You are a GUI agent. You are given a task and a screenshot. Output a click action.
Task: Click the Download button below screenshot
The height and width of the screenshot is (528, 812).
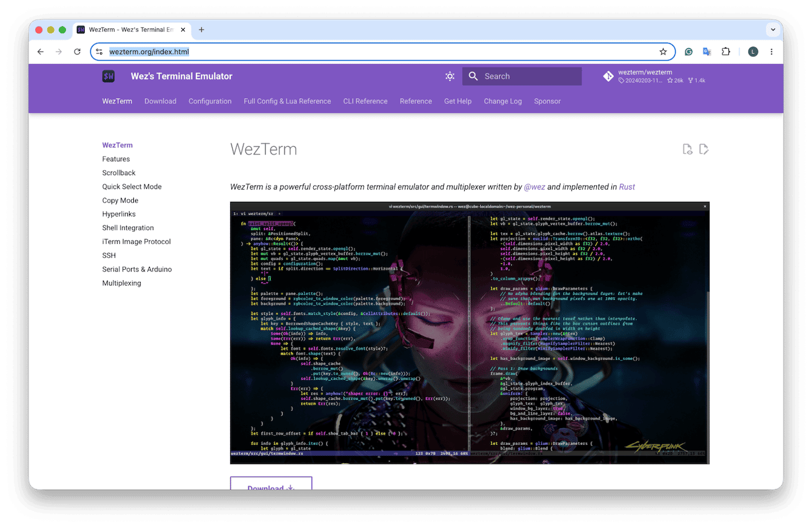271,483
